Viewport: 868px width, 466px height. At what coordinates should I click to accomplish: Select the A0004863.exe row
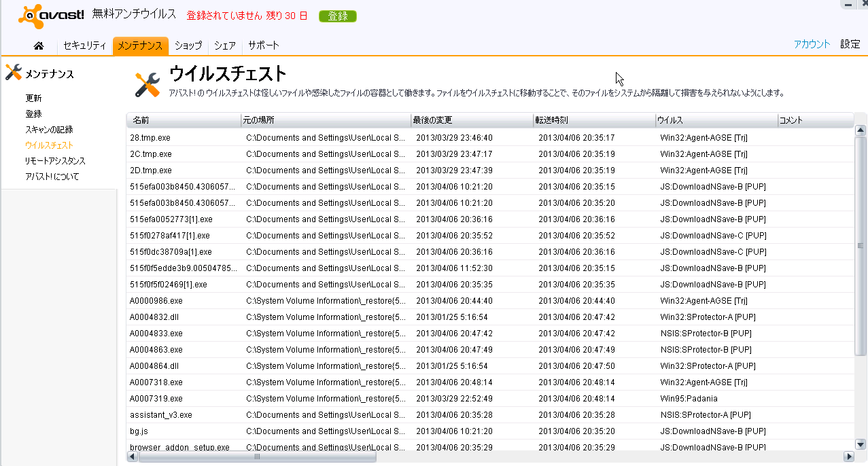point(489,350)
